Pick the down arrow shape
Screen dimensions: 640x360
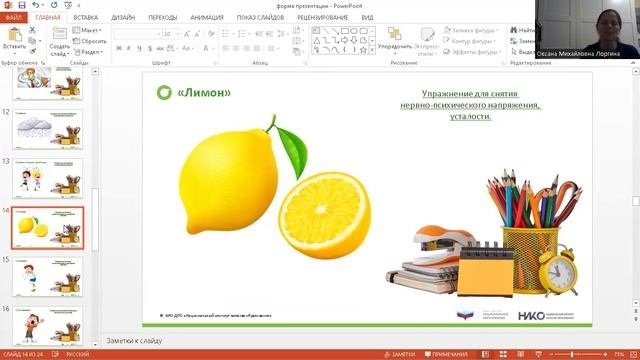pos(353,40)
